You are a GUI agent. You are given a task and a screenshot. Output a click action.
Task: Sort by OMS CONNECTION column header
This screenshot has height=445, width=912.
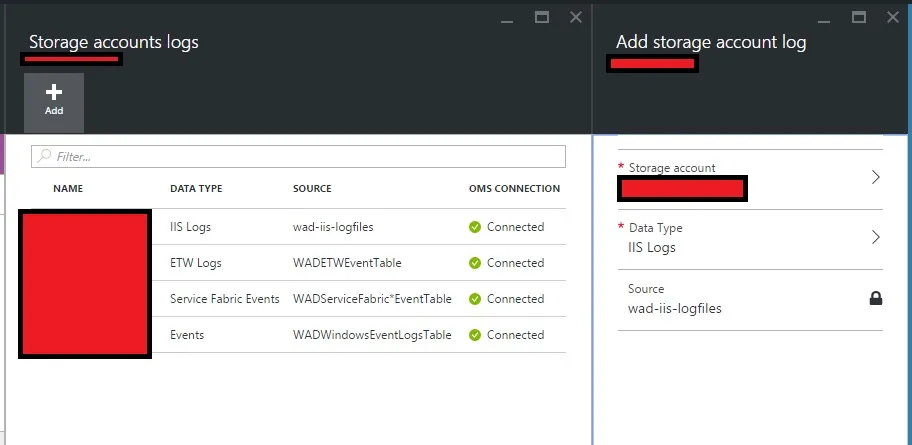point(514,188)
